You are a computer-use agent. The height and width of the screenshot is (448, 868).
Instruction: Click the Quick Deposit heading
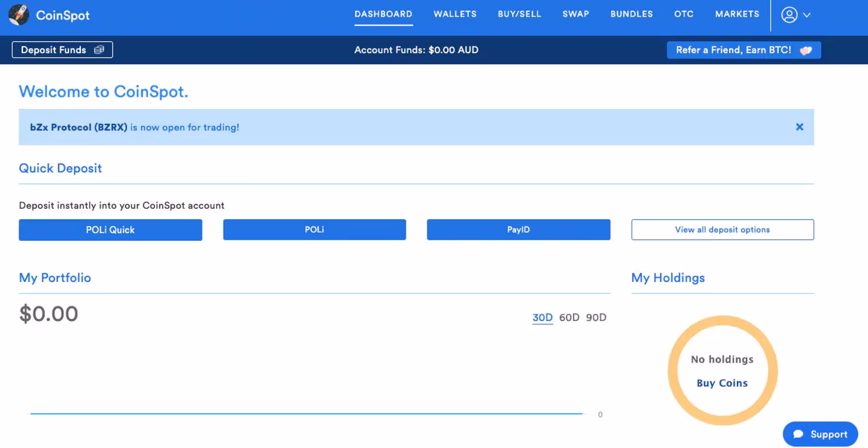click(60, 168)
